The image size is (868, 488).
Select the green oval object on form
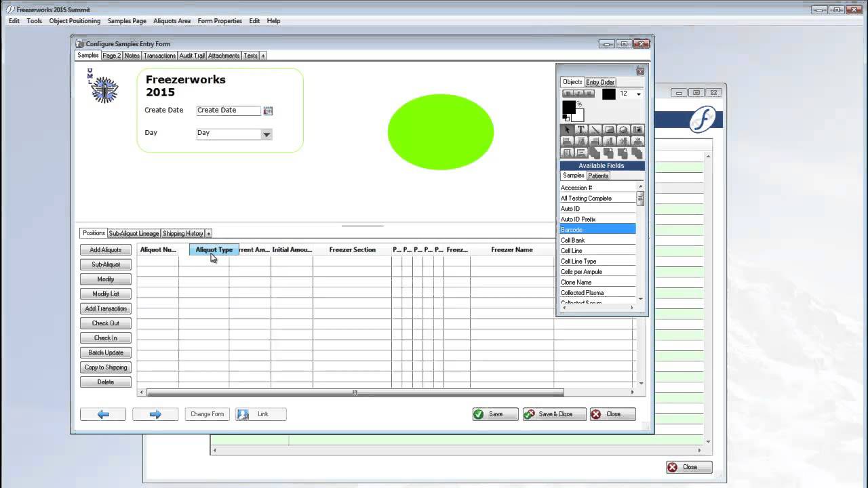click(x=441, y=131)
